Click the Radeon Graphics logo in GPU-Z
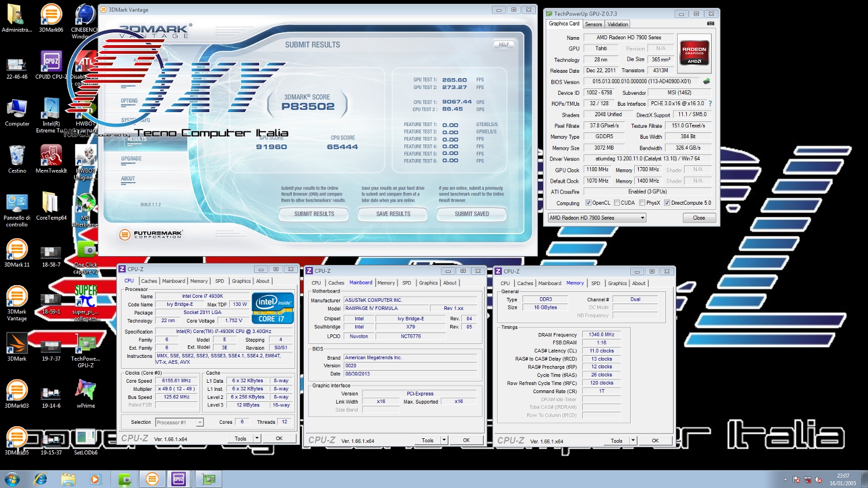Image resolution: width=868 pixels, height=488 pixels. click(x=694, y=52)
